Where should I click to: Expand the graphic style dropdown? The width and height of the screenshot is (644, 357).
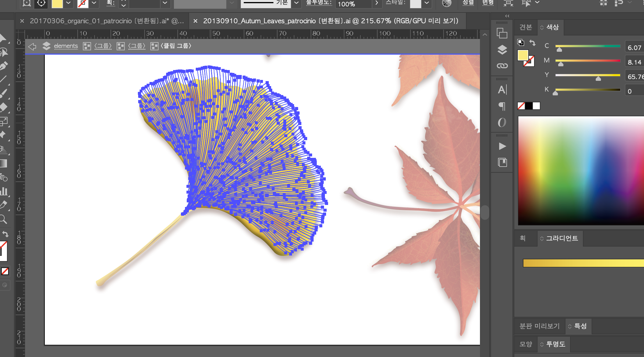pos(427,3)
